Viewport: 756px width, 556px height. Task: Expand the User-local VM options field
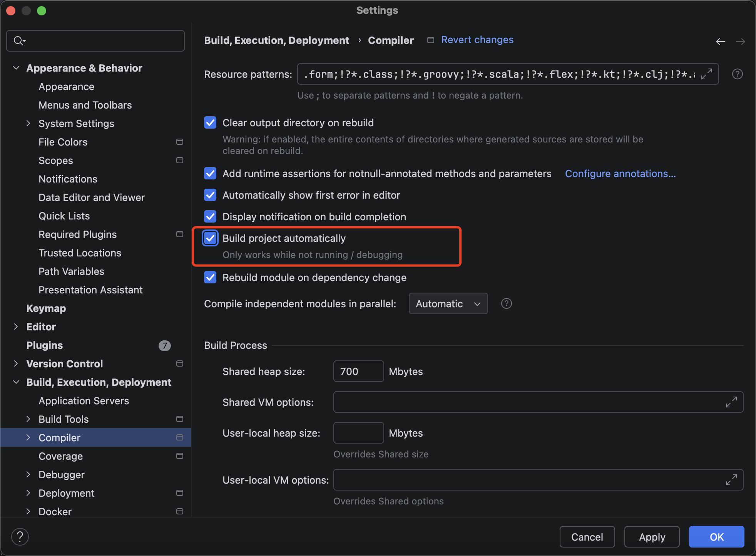click(731, 480)
